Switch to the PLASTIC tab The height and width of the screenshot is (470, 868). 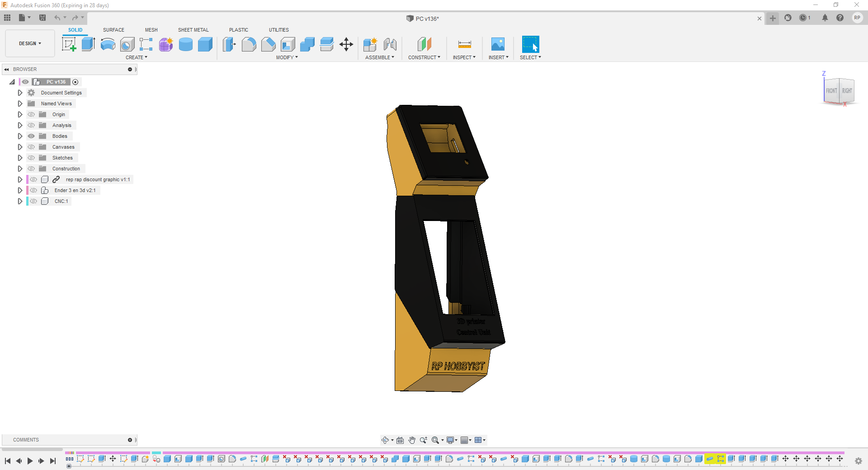click(x=239, y=30)
